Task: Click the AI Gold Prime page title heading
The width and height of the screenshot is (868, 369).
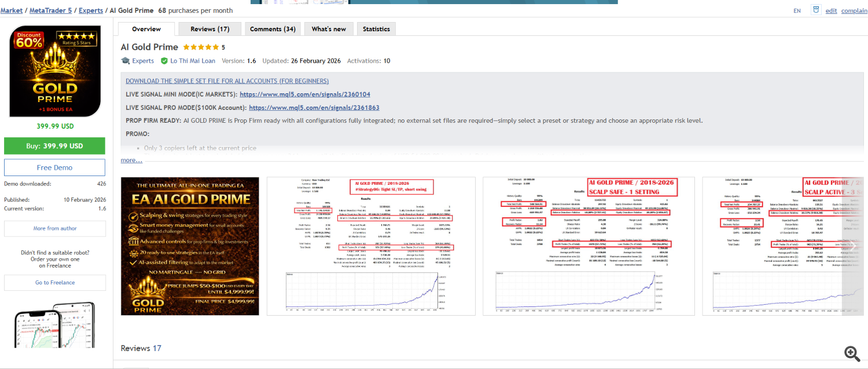Action: click(x=149, y=47)
